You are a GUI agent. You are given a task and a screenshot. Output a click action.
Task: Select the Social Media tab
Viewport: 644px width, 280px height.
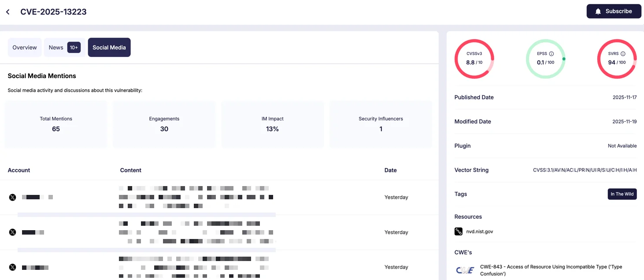point(109,48)
